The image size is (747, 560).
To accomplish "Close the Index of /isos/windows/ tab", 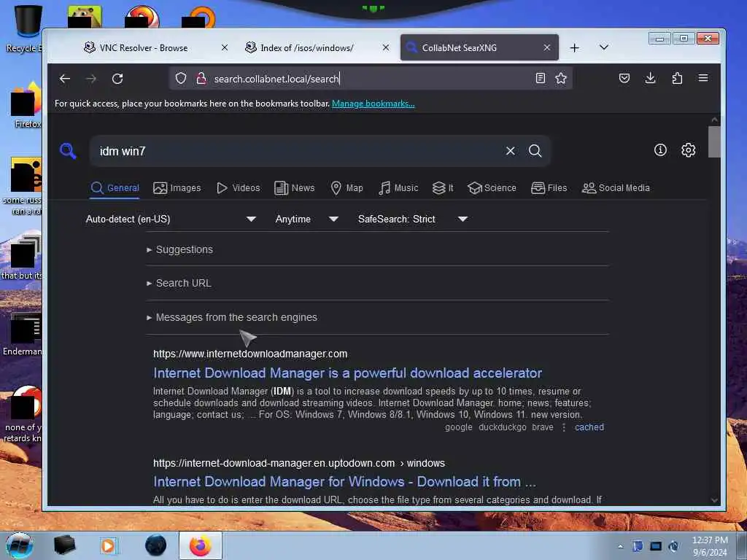I will (x=386, y=47).
